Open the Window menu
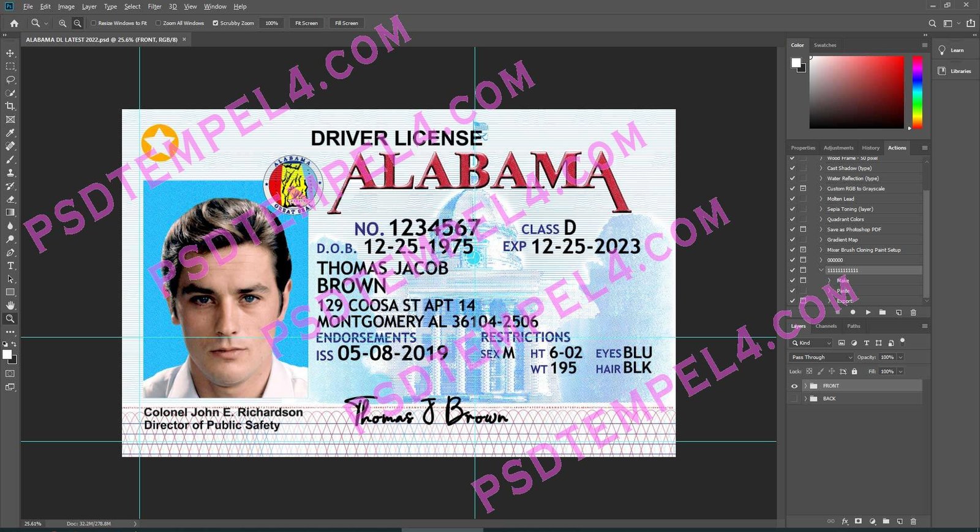Image resolution: width=980 pixels, height=532 pixels. pyautogui.click(x=215, y=7)
